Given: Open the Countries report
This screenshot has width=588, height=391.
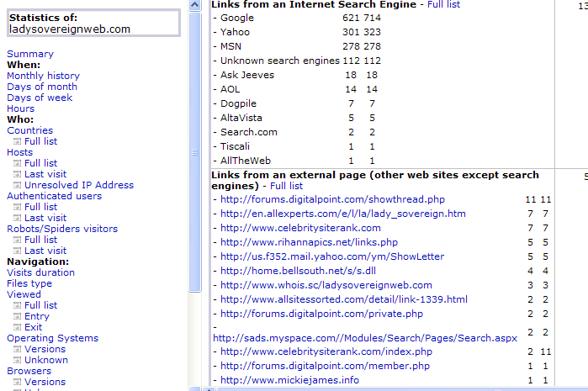Looking at the screenshot, I should point(30,130).
